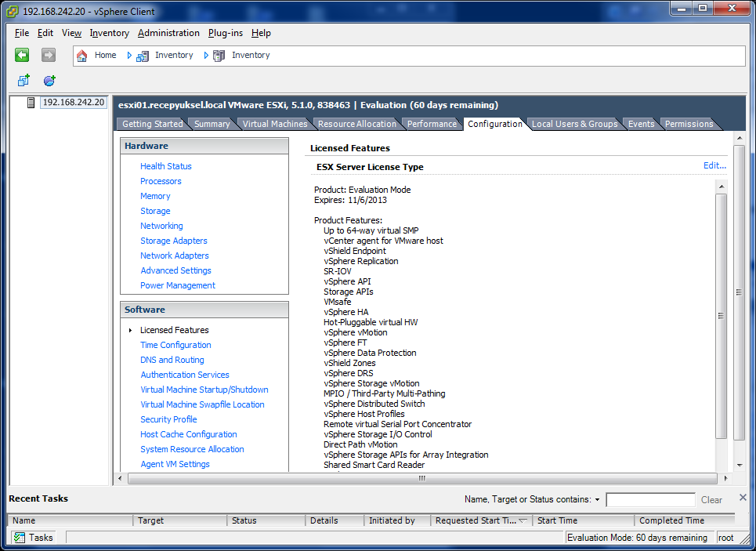Click the New Virtual Machine toolbar icon
The image size is (756, 551).
[x=24, y=80]
